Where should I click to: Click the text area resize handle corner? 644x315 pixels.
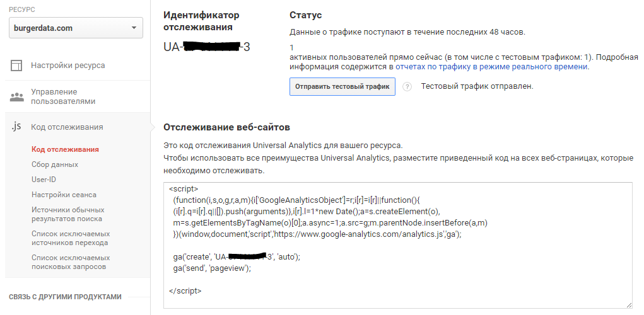[628, 304]
